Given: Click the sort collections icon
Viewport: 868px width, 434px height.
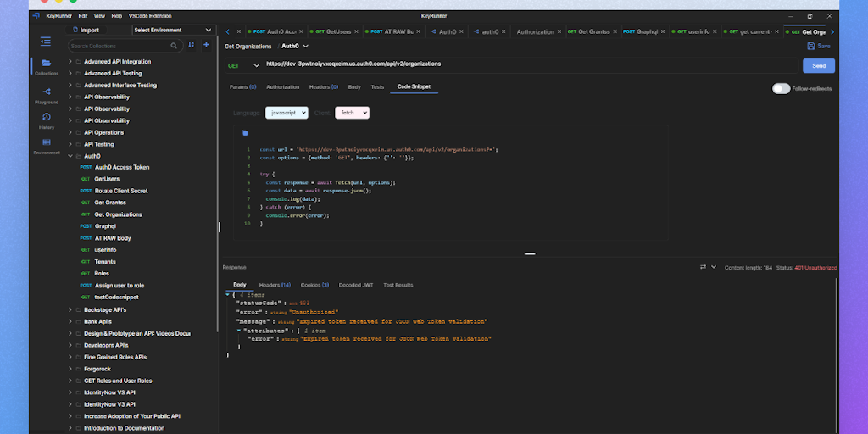Looking at the screenshot, I should click(x=191, y=45).
